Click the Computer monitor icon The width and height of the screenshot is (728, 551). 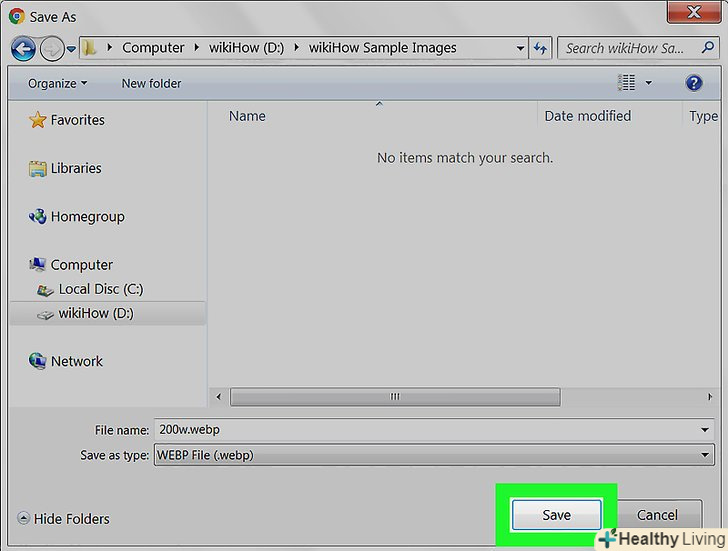tap(38, 265)
